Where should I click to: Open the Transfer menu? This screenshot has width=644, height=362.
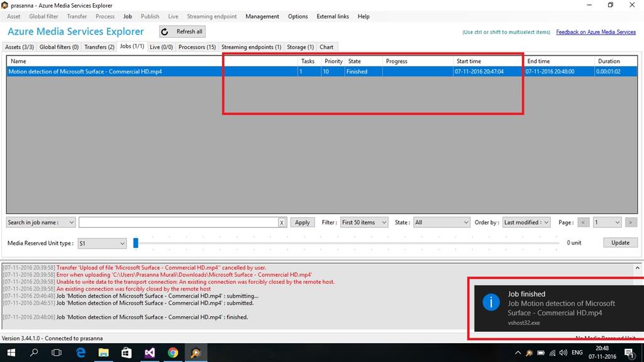pyautogui.click(x=77, y=16)
